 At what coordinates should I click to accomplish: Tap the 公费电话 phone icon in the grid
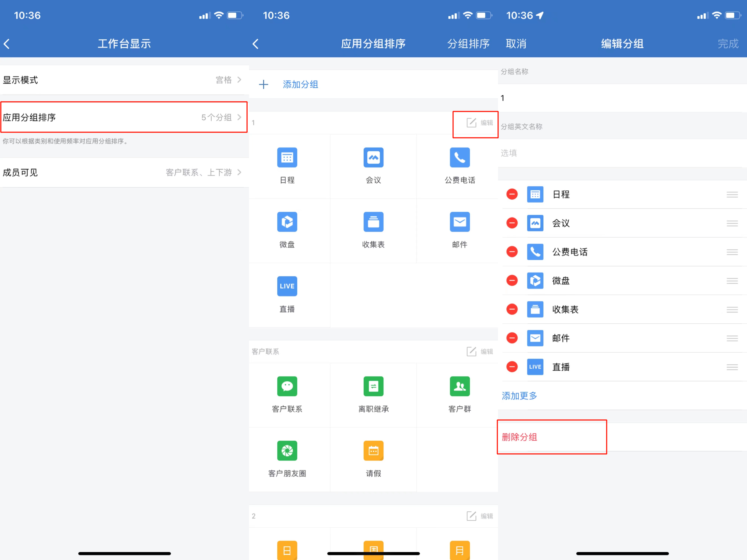(460, 157)
